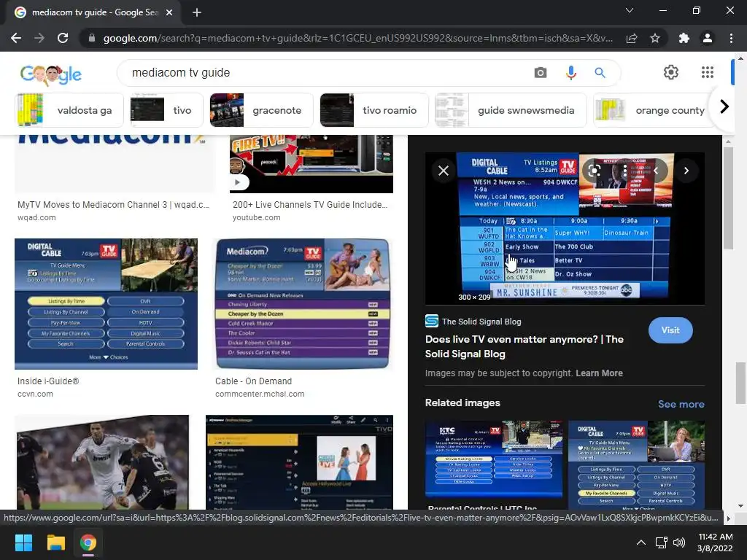
Task: Switch to Chrome on the taskbar
Action: 88,542
